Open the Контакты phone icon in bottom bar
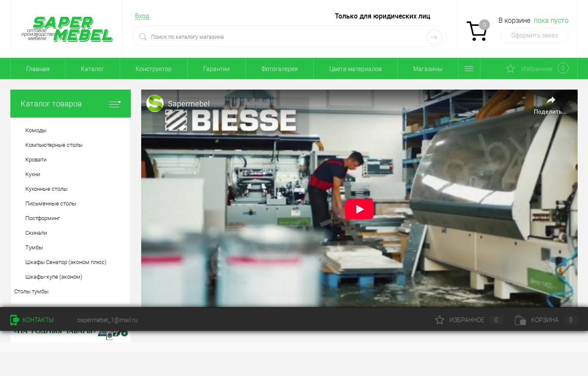The width and height of the screenshot is (588, 376). tap(15, 320)
